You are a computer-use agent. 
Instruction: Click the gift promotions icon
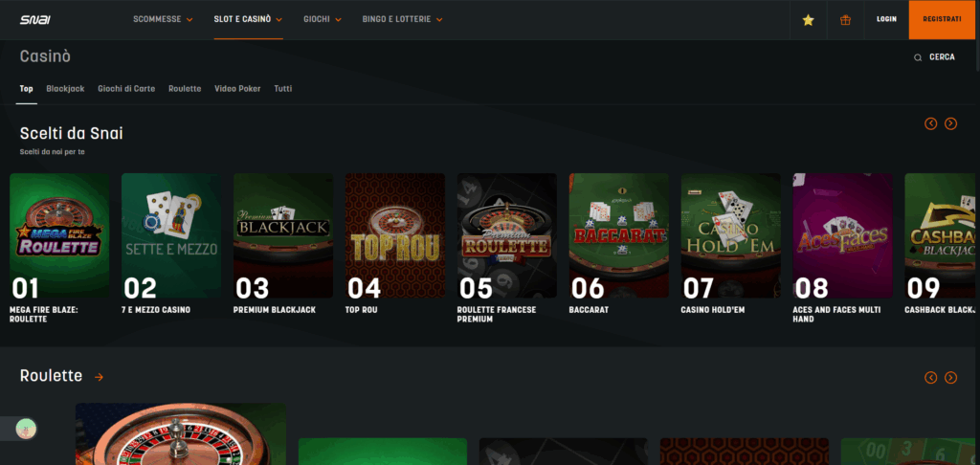[845, 19]
